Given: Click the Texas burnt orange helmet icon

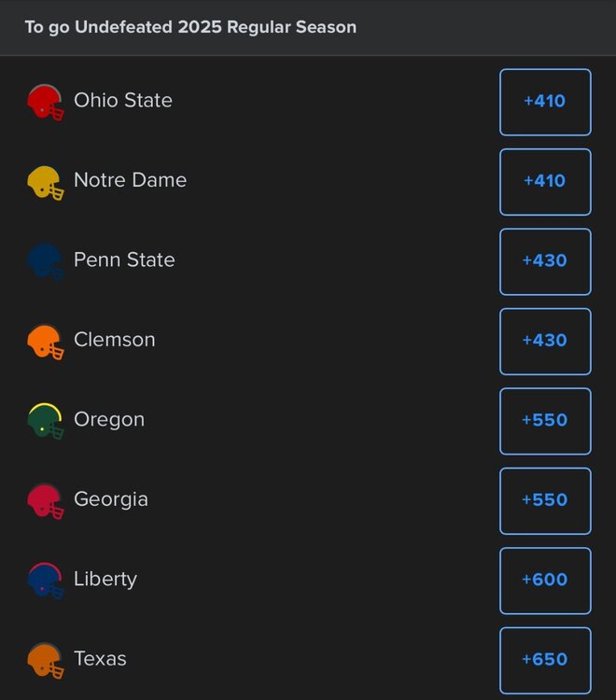Looking at the screenshot, I should pos(45,660).
